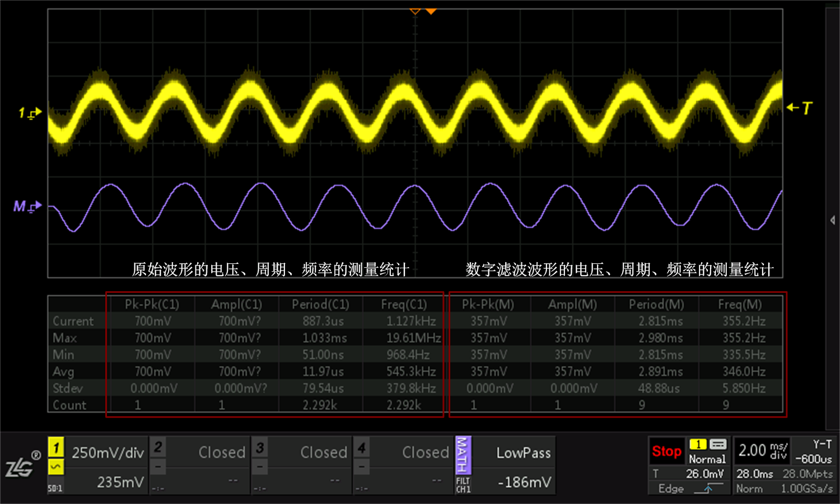Click the channel 4 coupling dash icon

click(362, 466)
